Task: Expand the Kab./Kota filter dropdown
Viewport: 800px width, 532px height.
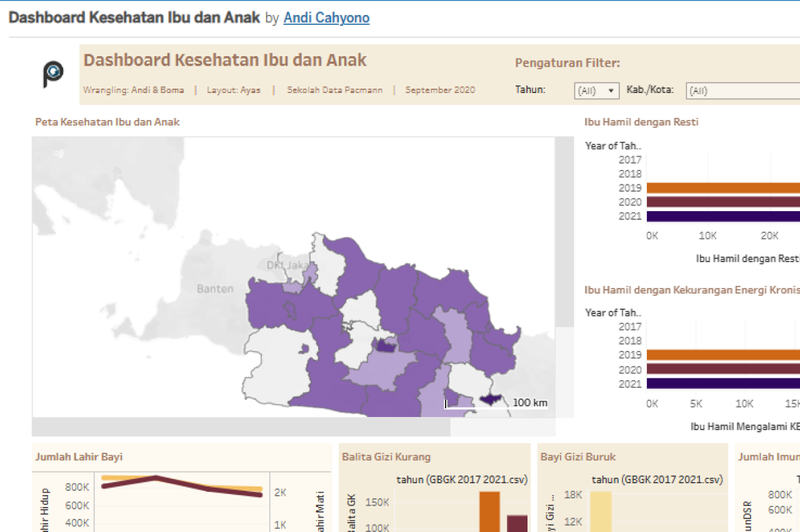Action: tap(742, 91)
